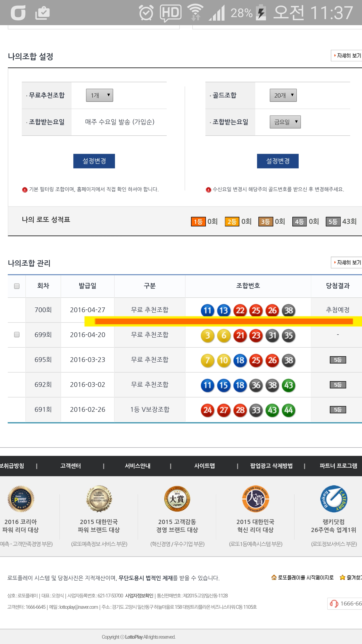This screenshot has height=644, width=362.
Task: Click the 2015 대한민국 파워 브랜드 대상 medal icon
Action: point(99,499)
